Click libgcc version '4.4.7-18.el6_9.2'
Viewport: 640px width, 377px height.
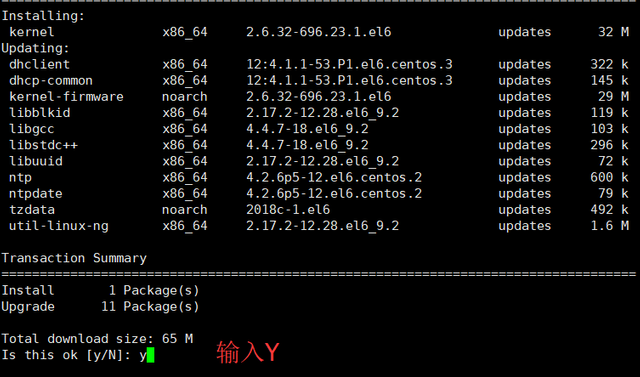[307, 129]
